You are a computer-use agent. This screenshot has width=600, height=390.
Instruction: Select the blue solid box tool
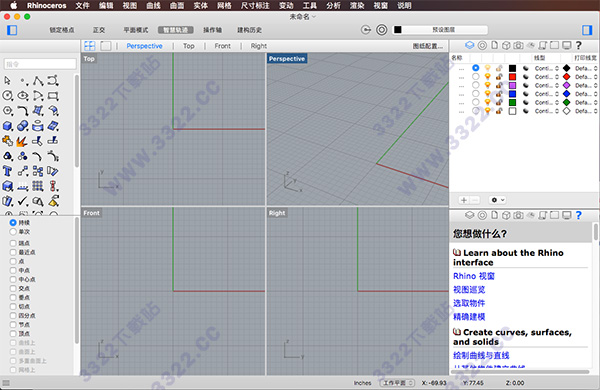8,126
